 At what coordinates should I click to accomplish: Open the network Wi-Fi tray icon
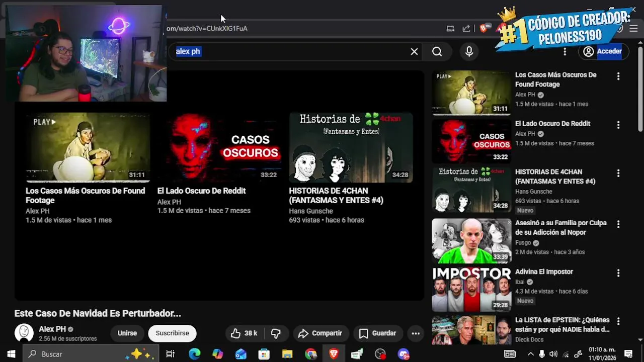pyautogui.click(x=566, y=354)
